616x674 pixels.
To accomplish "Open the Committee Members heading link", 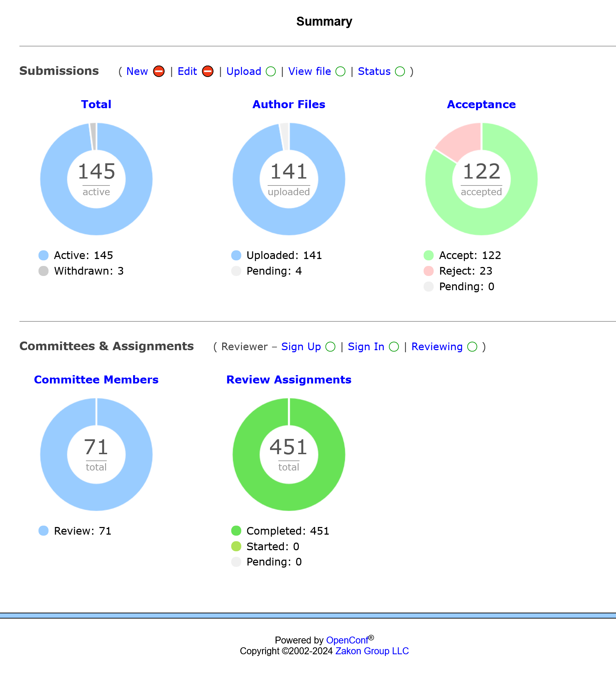I will (x=96, y=380).
